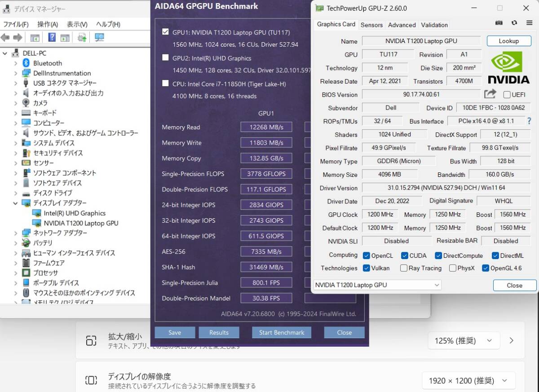539x392 pixels.
Task: Click the Intel(R) UHD Graphics adapter icon
Action: 37,213
